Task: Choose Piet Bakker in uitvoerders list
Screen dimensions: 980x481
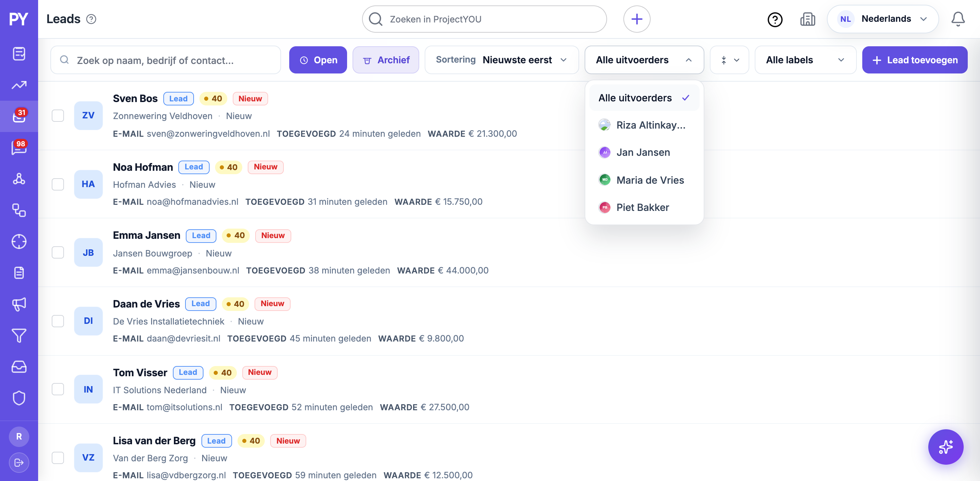Action: [644, 207]
